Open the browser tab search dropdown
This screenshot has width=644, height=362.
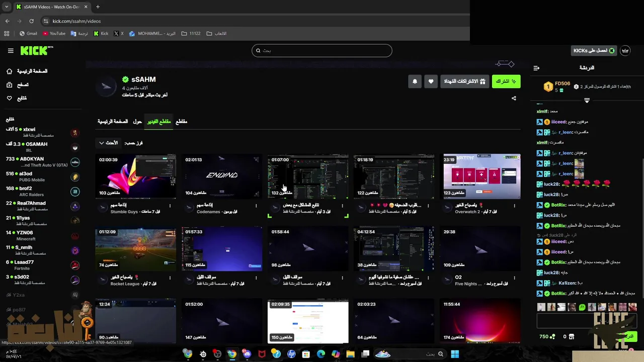pyautogui.click(x=6, y=7)
